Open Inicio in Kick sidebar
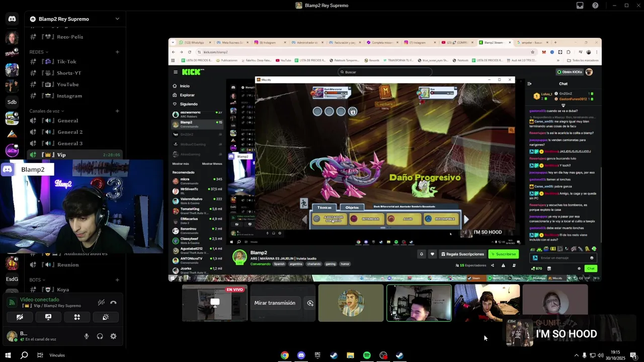This screenshot has width=644, height=362. pos(181,86)
